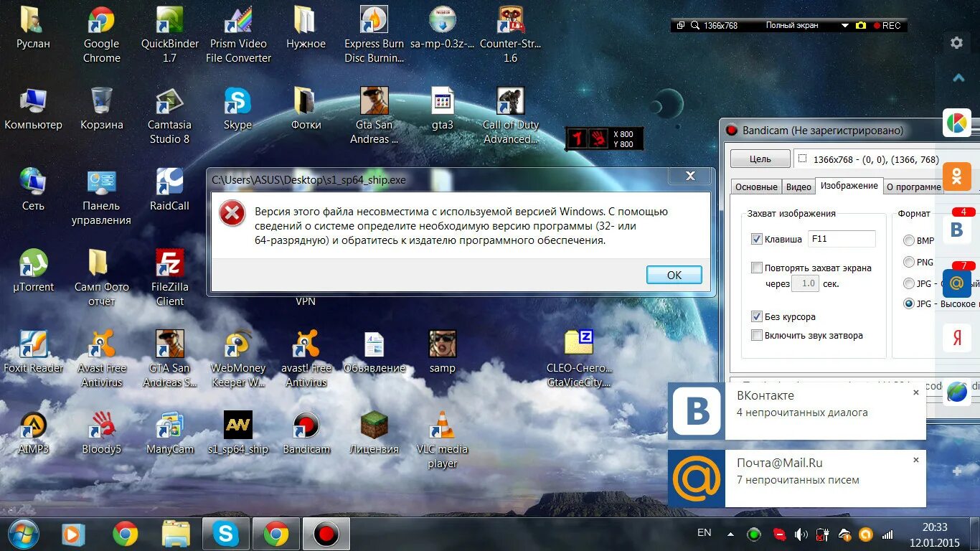
Task: Select WebMoney Keeper desktop icon
Action: coord(237,359)
